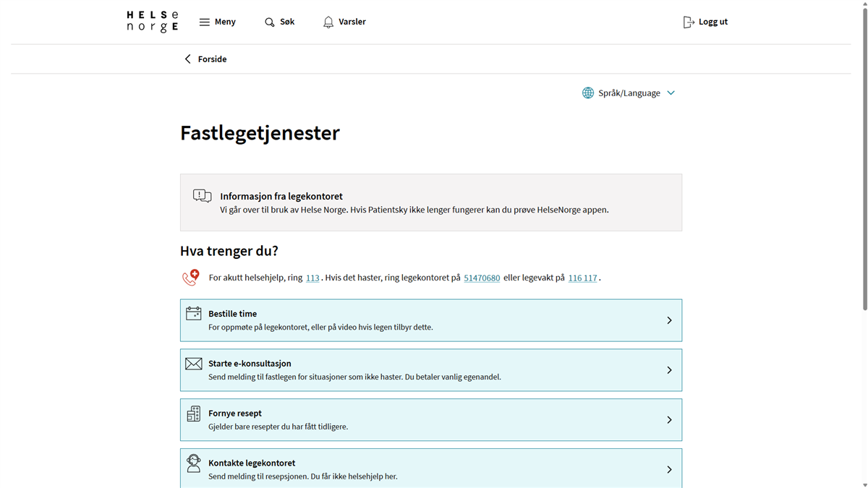Viewport: 868px width, 488px height.
Task: Open the hamburger Meny icon
Action: pos(205,22)
